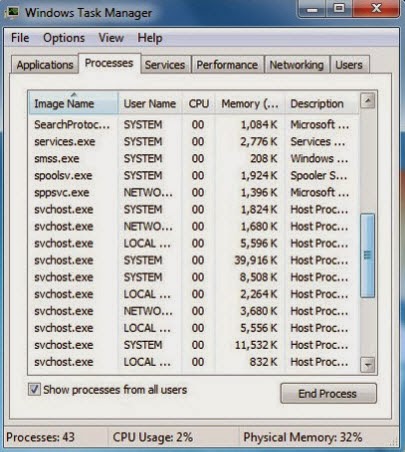Select the SearchProtoc... process row
This screenshot has height=452, width=405.
194,125
